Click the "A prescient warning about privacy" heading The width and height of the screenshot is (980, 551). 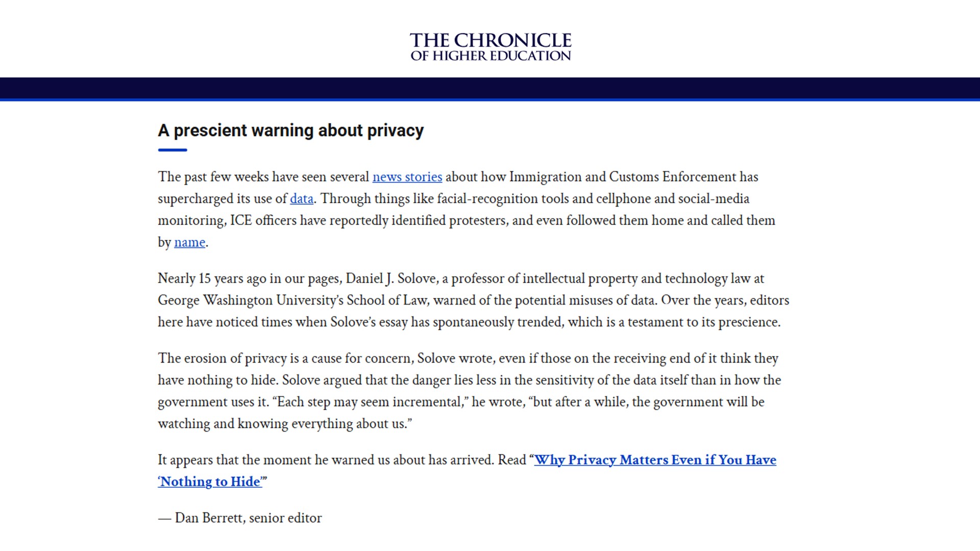(290, 131)
